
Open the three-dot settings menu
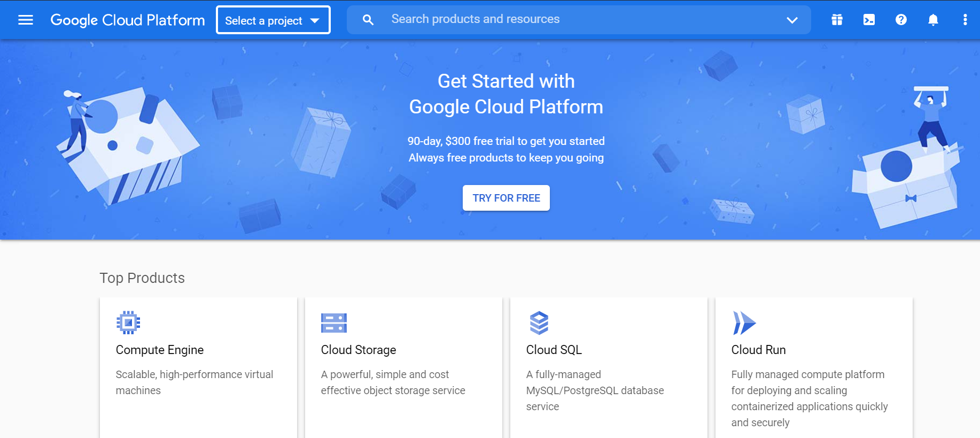(x=965, y=20)
